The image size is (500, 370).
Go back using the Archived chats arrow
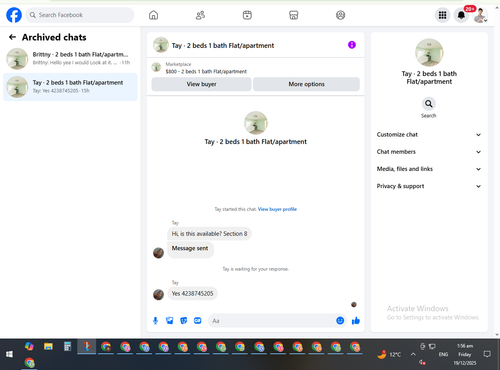point(12,37)
